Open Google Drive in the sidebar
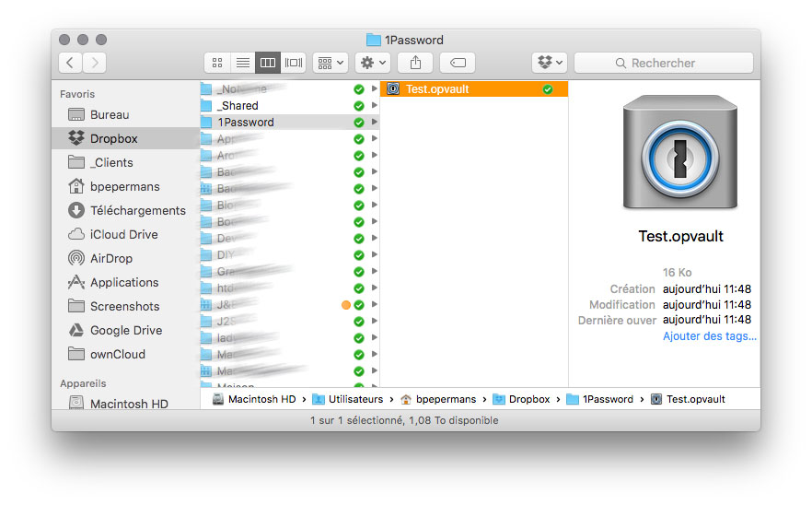Screen dimensions: 812x505 click(x=126, y=330)
